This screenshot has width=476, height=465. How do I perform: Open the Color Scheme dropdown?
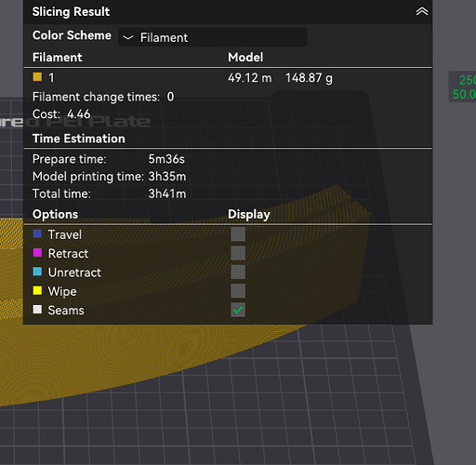213,37
